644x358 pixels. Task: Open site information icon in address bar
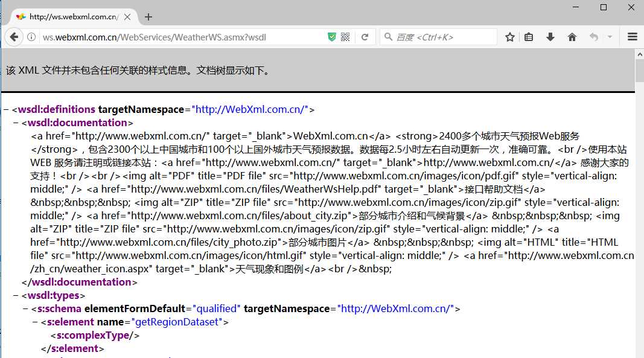[x=31, y=37]
